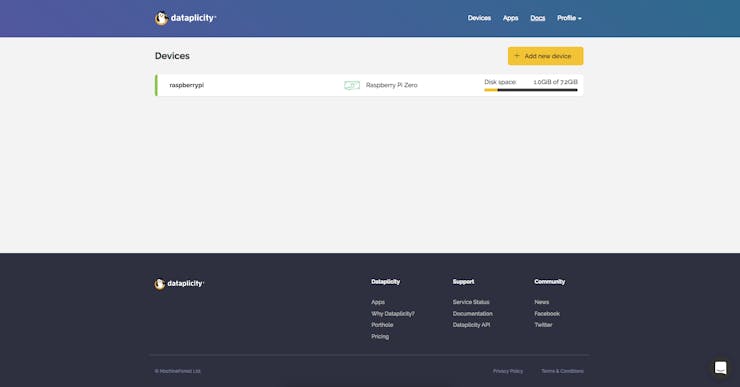This screenshot has width=740, height=387.
Task: Click the Raspberry Pi Zero board icon
Action: point(352,85)
